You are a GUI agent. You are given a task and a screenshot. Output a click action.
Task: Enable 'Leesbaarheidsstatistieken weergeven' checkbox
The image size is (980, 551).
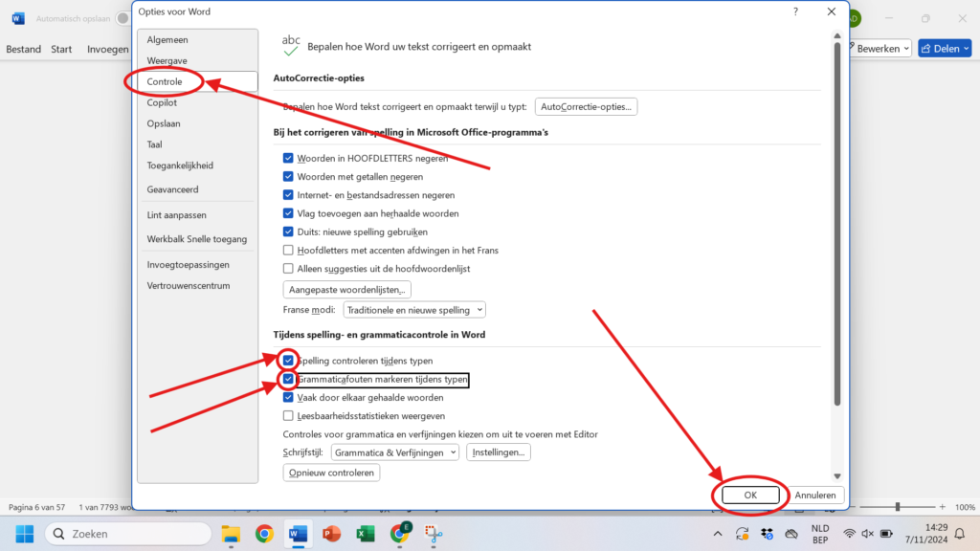coord(288,416)
